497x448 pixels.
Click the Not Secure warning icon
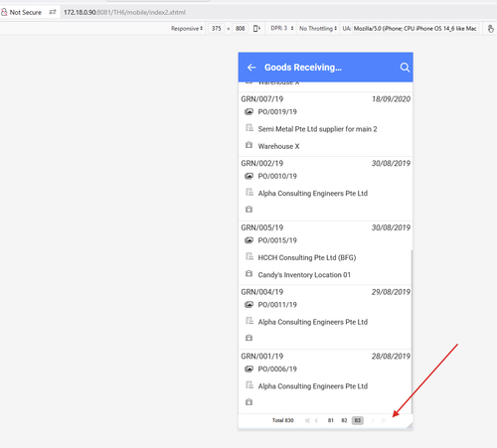(4, 12)
